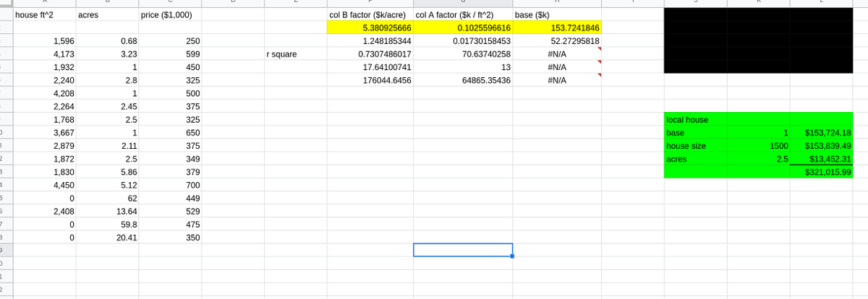Select the 'house ft^2' header cell

[x=44, y=14]
